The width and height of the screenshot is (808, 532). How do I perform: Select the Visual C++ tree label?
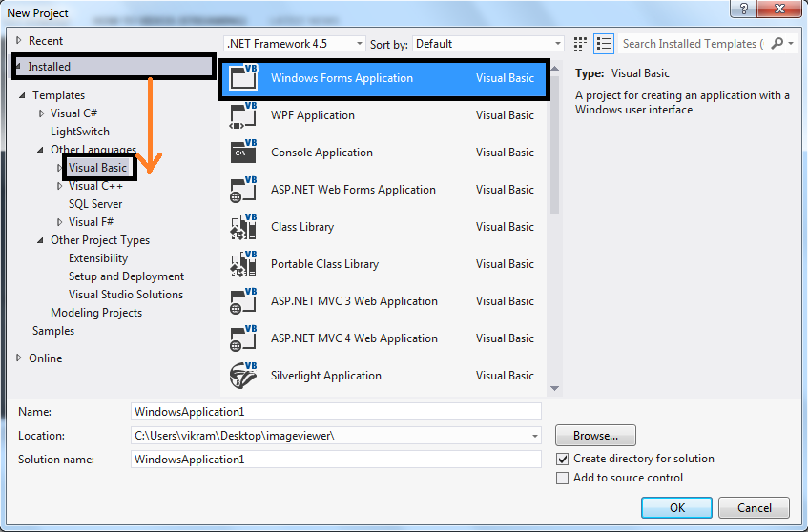point(95,186)
